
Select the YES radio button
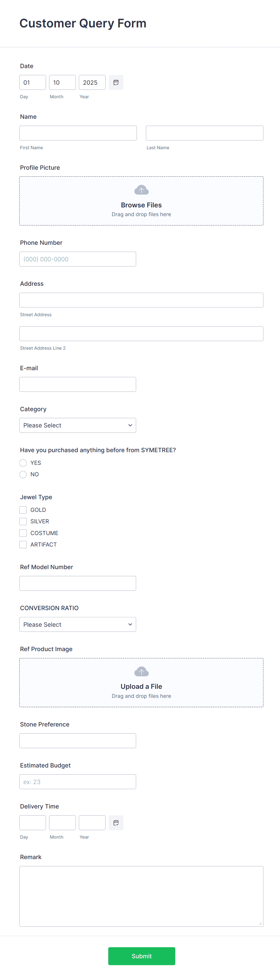pyautogui.click(x=23, y=463)
